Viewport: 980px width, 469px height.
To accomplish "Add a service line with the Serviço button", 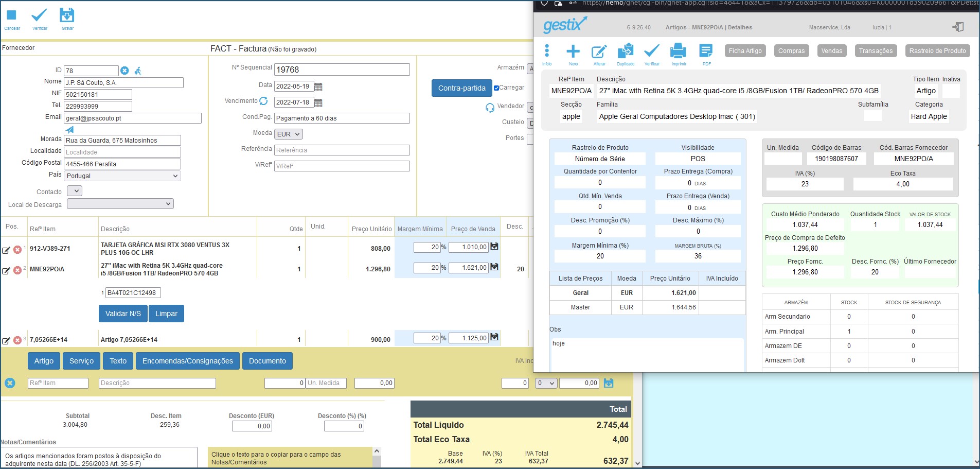I will tap(81, 361).
